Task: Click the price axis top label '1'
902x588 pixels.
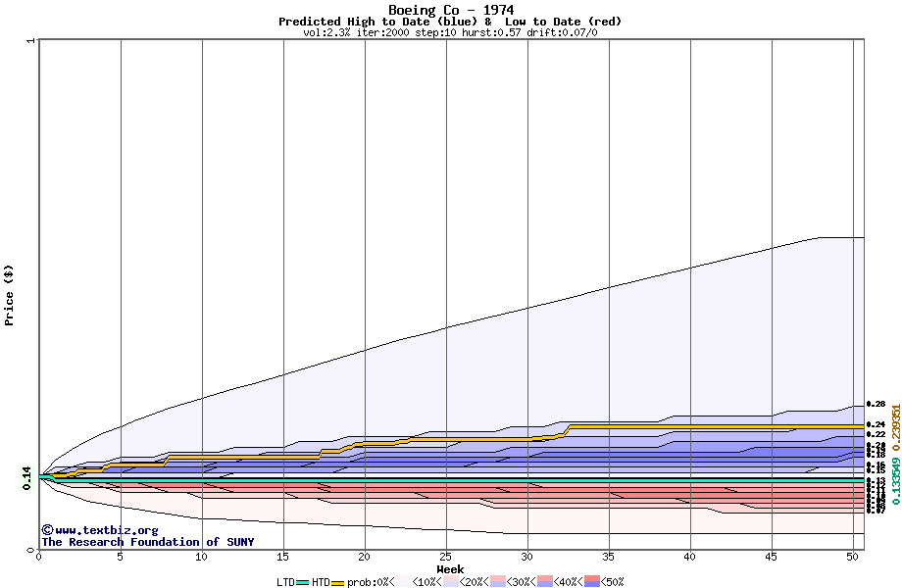Action: click(x=30, y=41)
